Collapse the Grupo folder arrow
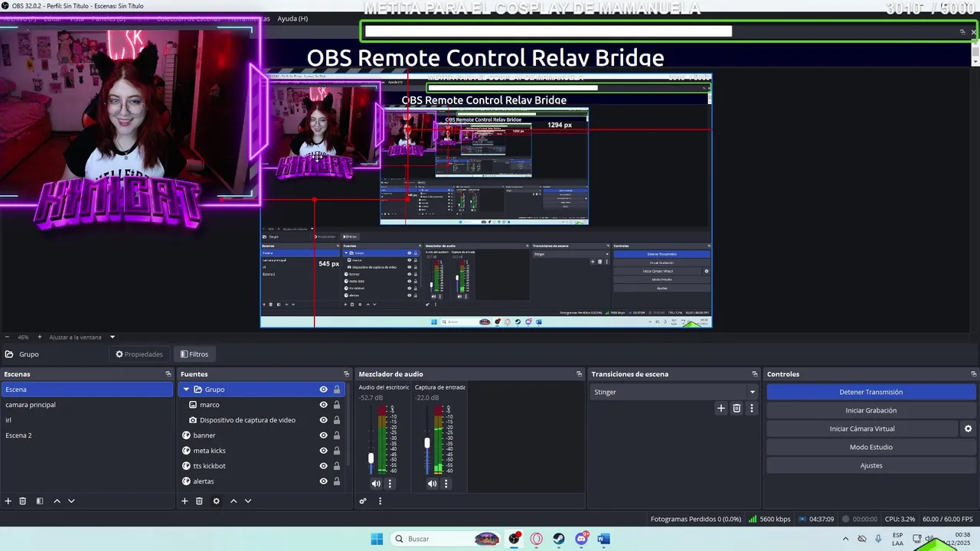The height and width of the screenshot is (551, 980). click(186, 390)
